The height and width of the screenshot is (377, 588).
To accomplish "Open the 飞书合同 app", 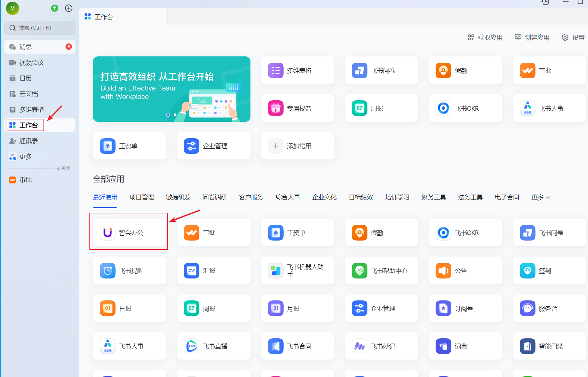I will (x=297, y=346).
